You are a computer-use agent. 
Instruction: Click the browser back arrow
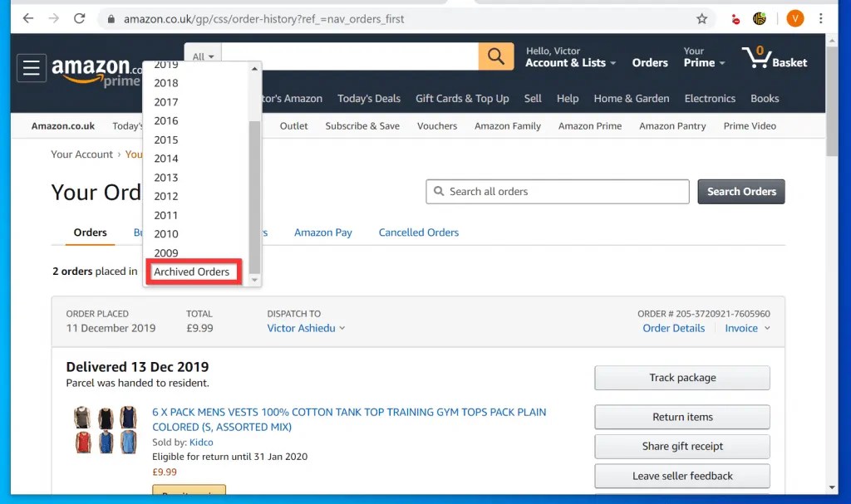pos(28,18)
